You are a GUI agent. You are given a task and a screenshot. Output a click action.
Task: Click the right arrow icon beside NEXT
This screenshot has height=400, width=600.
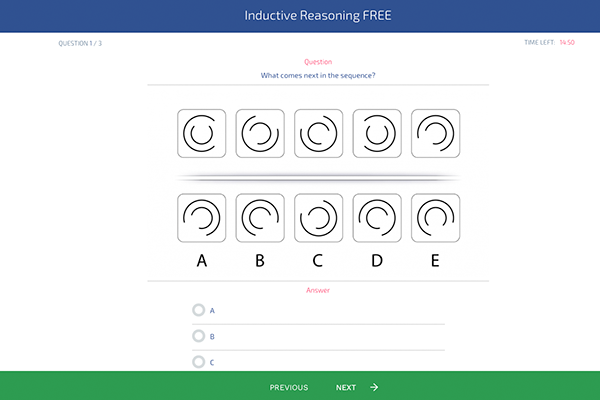[x=374, y=387]
